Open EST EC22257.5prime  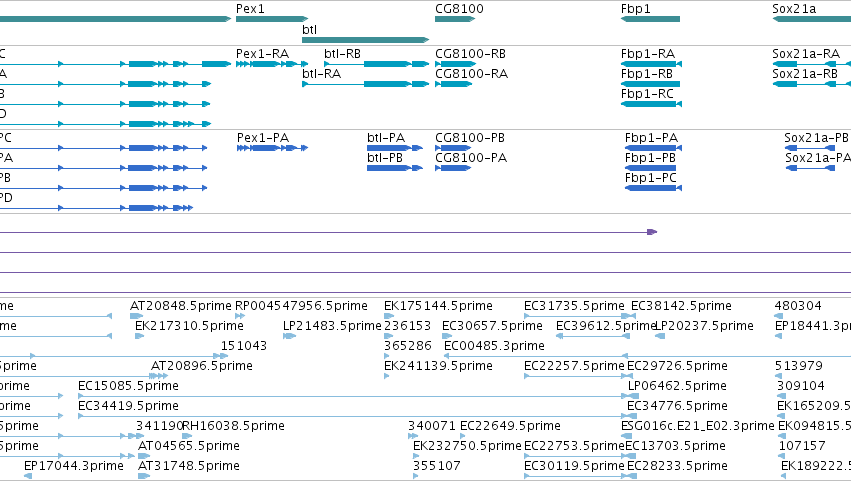[x=574, y=366]
